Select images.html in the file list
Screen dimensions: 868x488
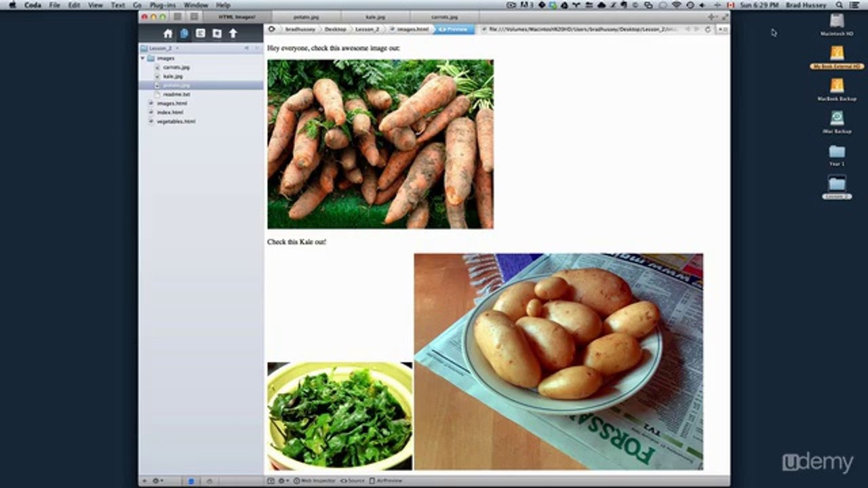point(172,103)
